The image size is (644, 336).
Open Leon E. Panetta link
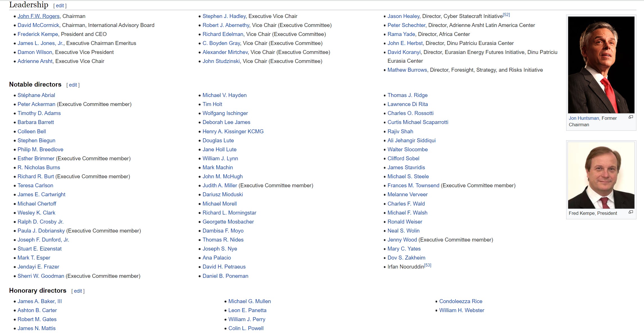[x=247, y=310]
